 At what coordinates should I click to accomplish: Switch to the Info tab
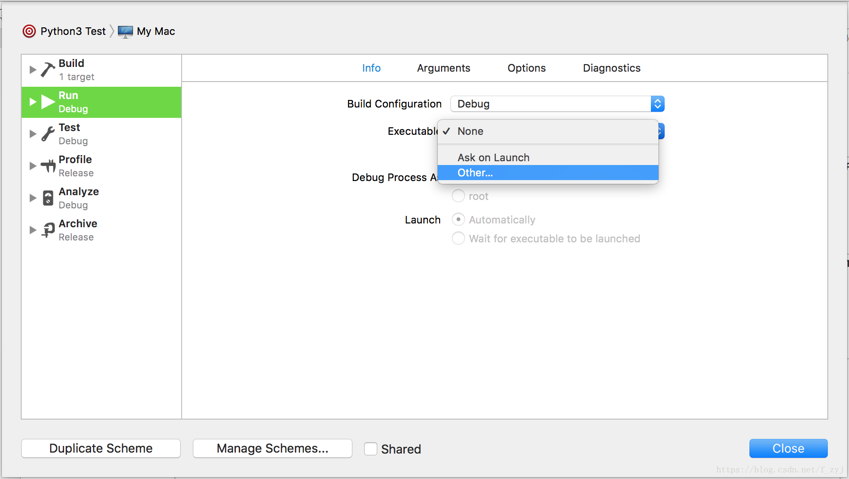point(371,68)
